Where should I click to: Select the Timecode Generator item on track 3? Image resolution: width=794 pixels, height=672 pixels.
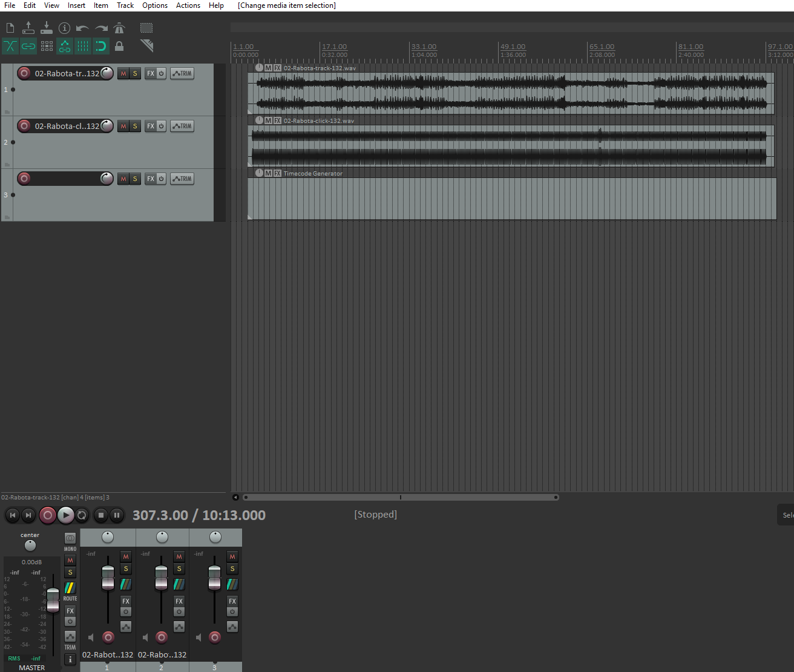tap(512, 199)
